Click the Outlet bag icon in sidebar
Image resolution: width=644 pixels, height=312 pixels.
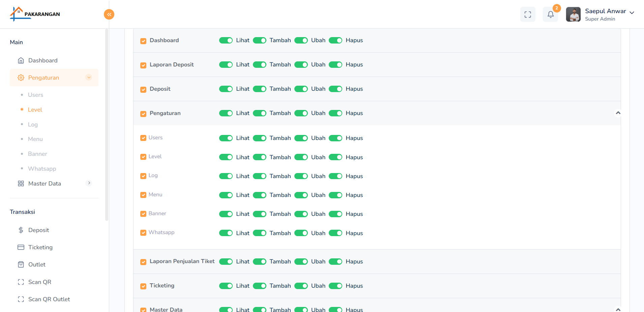click(21, 264)
